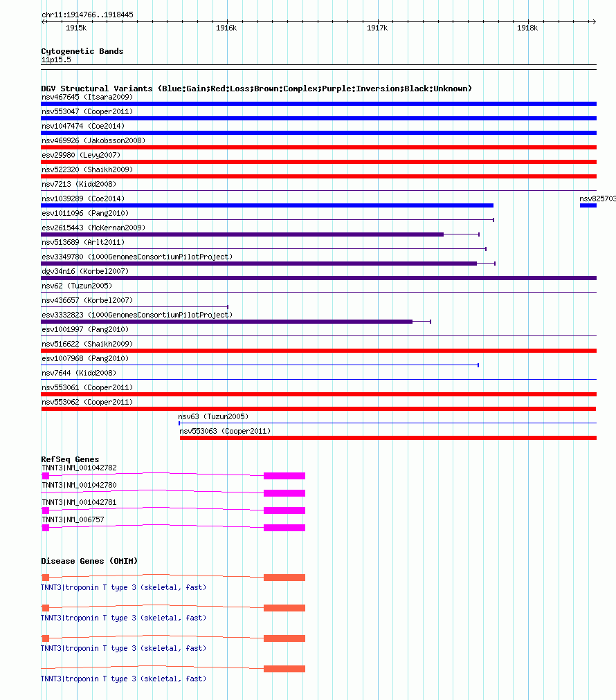Select the esv29980 (Levy2007) variant label
616x700 pixels.
point(81,155)
